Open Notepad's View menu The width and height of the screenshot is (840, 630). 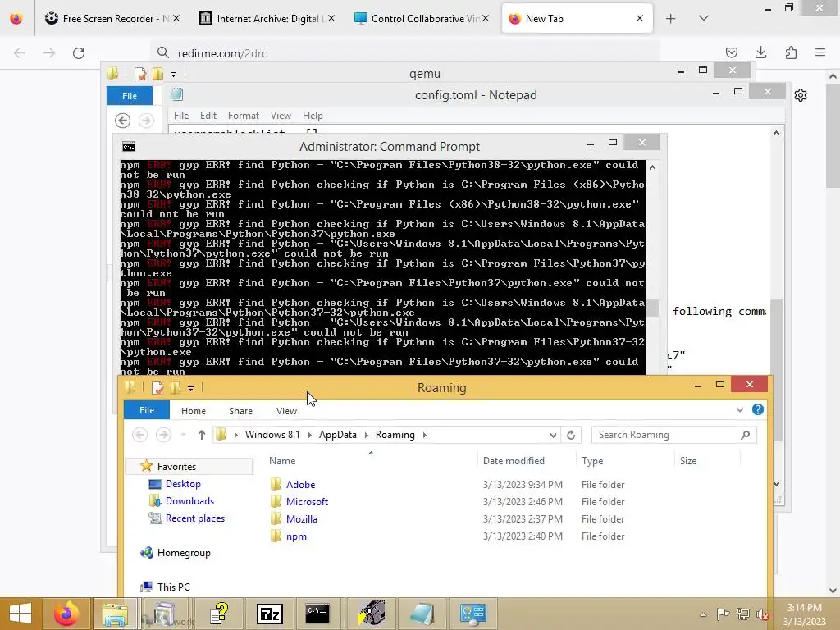[281, 116]
